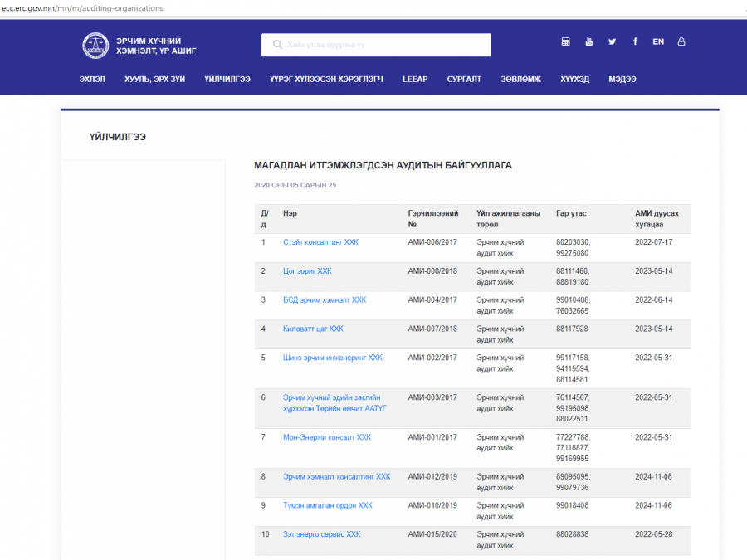
Task: Click the date 2020 ОНЫ 05 САРЫН 25
Action: point(295,185)
